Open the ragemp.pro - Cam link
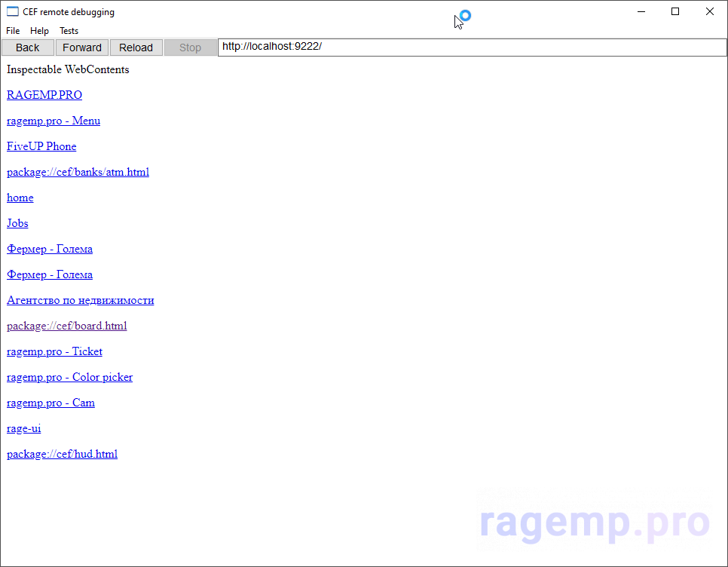 coord(50,403)
